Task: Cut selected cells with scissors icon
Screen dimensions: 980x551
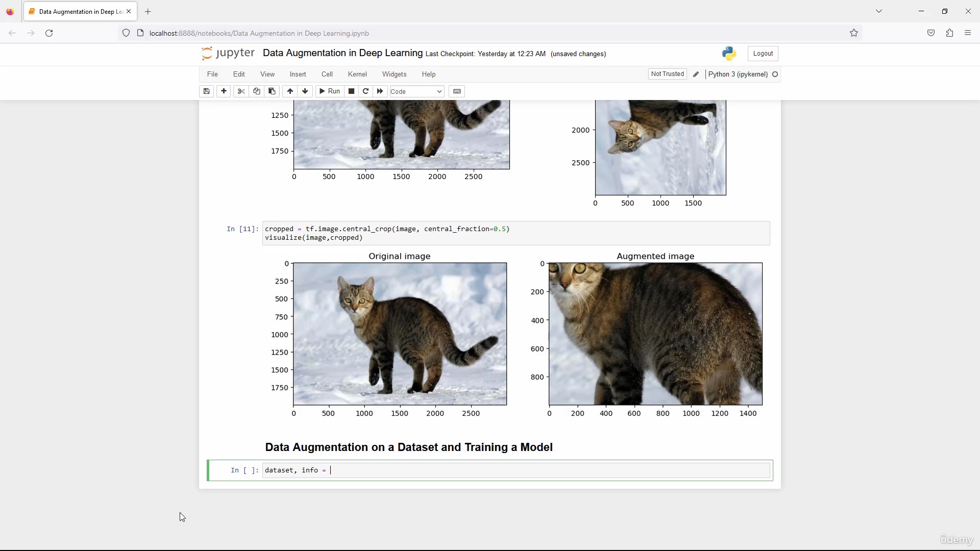Action: [x=241, y=91]
